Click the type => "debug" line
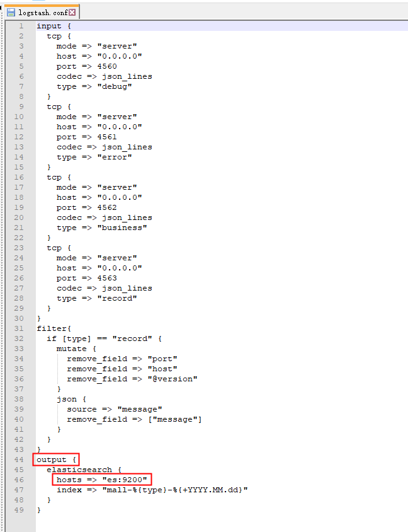 click(x=94, y=86)
